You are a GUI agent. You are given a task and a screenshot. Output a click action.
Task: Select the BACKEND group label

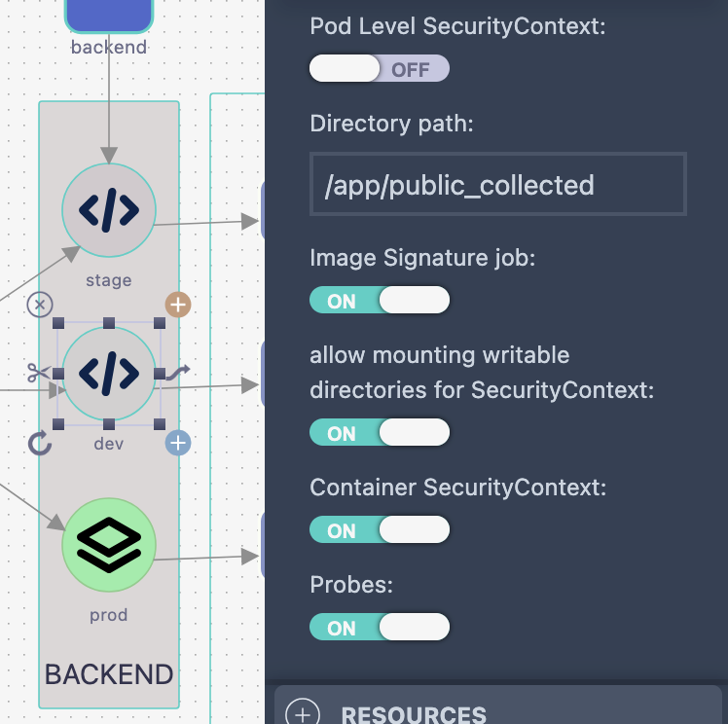tap(109, 674)
